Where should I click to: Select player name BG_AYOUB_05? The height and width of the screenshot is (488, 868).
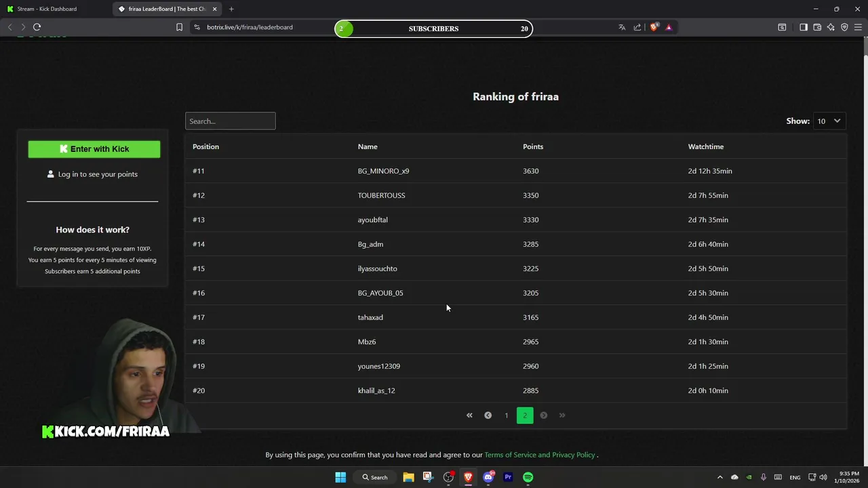click(380, 293)
